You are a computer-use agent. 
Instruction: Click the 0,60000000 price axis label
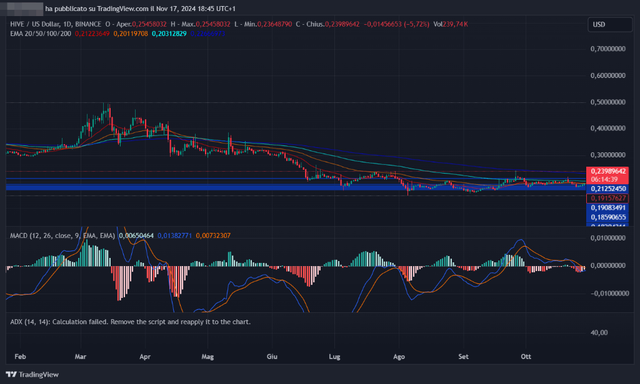[x=608, y=75]
